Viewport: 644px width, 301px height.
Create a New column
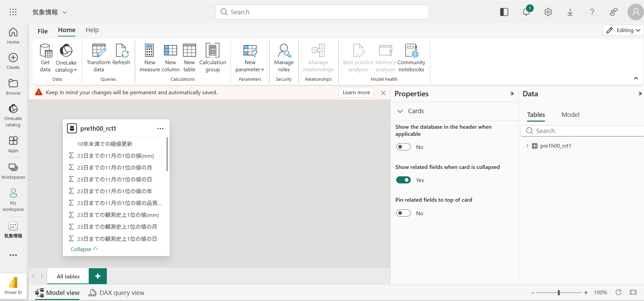[x=170, y=58]
